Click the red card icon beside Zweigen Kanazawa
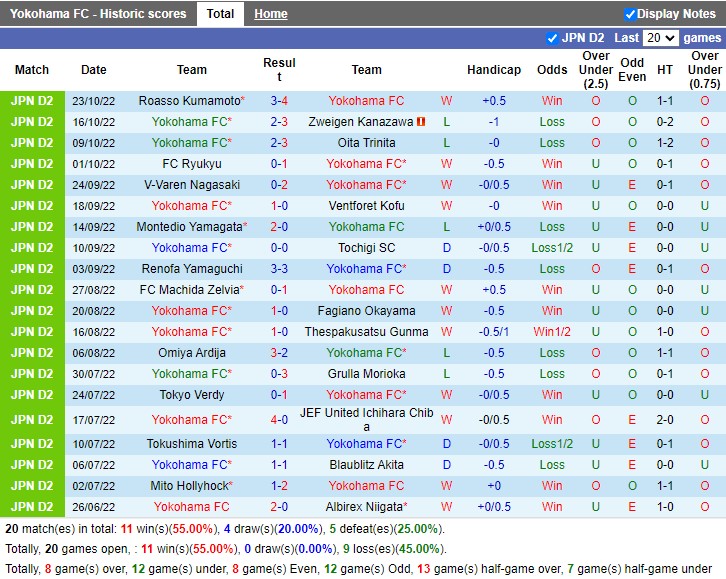 pyautogui.click(x=421, y=122)
